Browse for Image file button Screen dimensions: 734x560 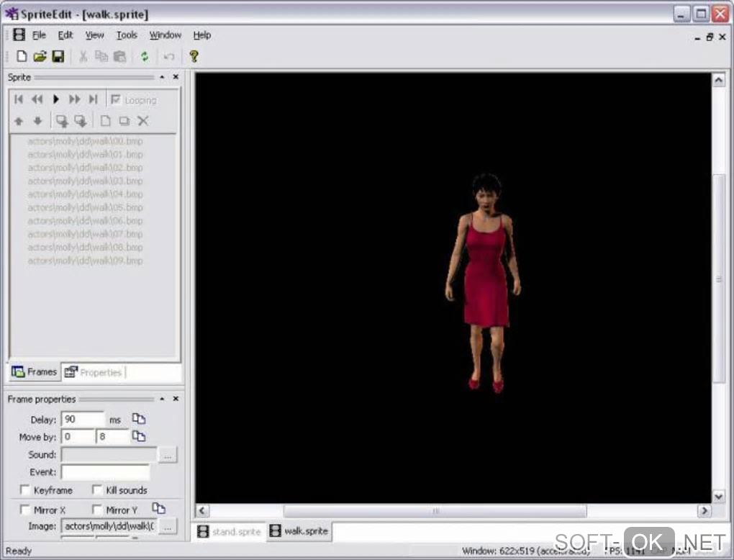168,526
